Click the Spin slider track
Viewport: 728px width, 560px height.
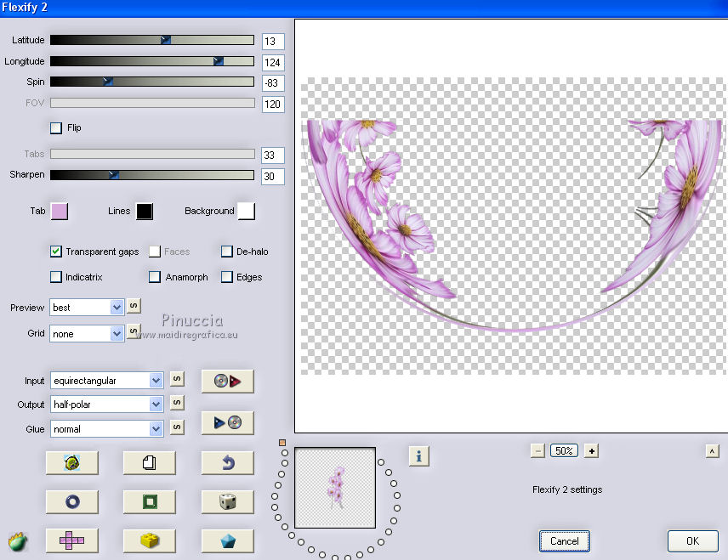click(x=152, y=82)
